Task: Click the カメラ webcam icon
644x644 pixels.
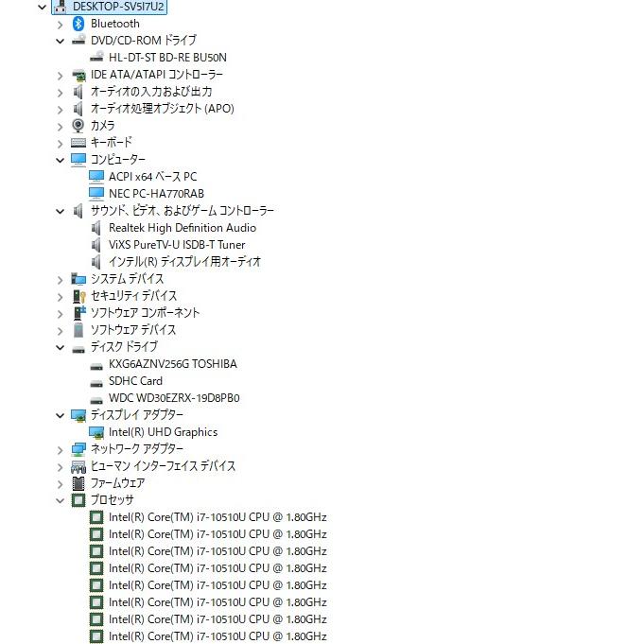Action: 78,125
